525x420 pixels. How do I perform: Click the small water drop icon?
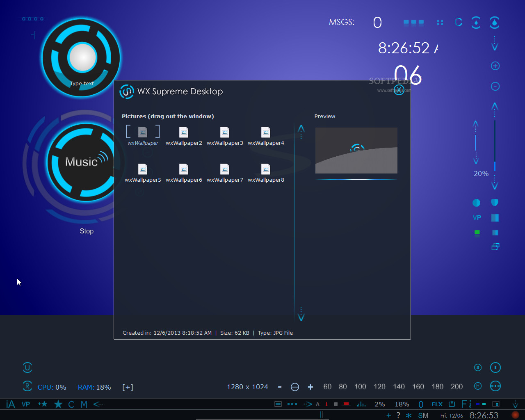point(476,23)
